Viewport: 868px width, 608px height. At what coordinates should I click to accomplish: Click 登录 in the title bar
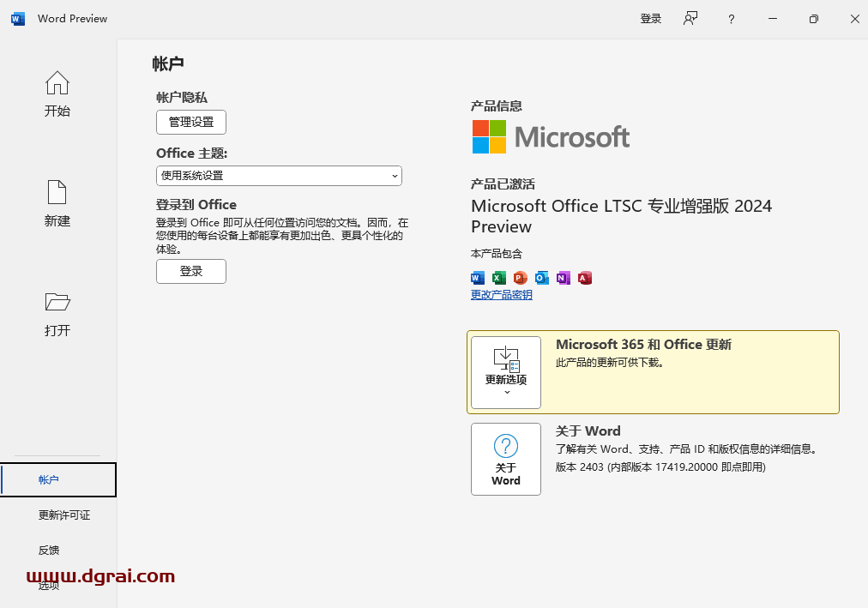(650, 19)
